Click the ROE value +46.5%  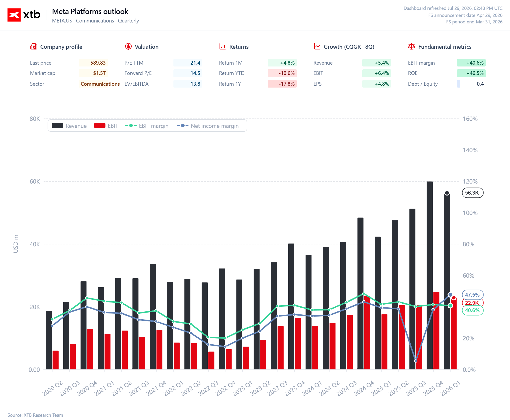pyautogui.click(x=475, y=73)
